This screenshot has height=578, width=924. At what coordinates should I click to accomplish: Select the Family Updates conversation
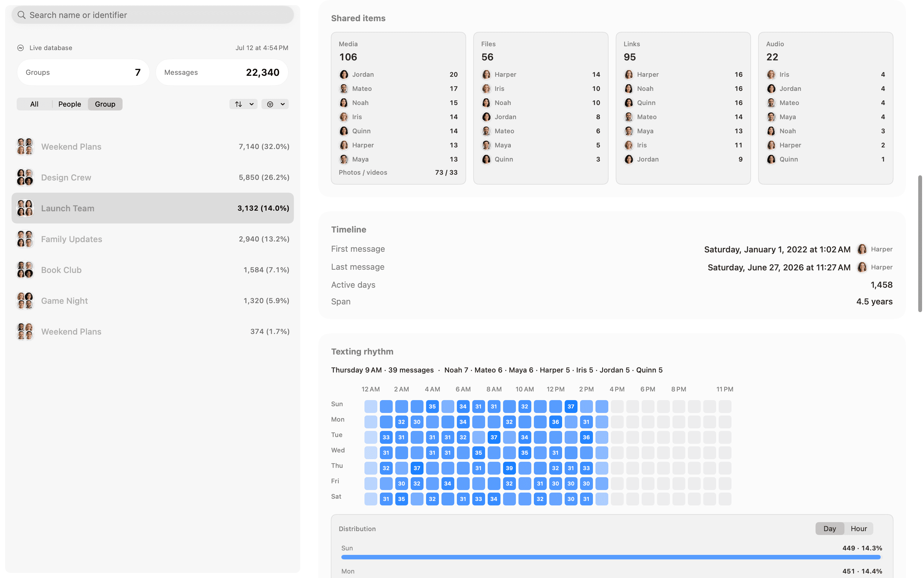pos(153,239)
